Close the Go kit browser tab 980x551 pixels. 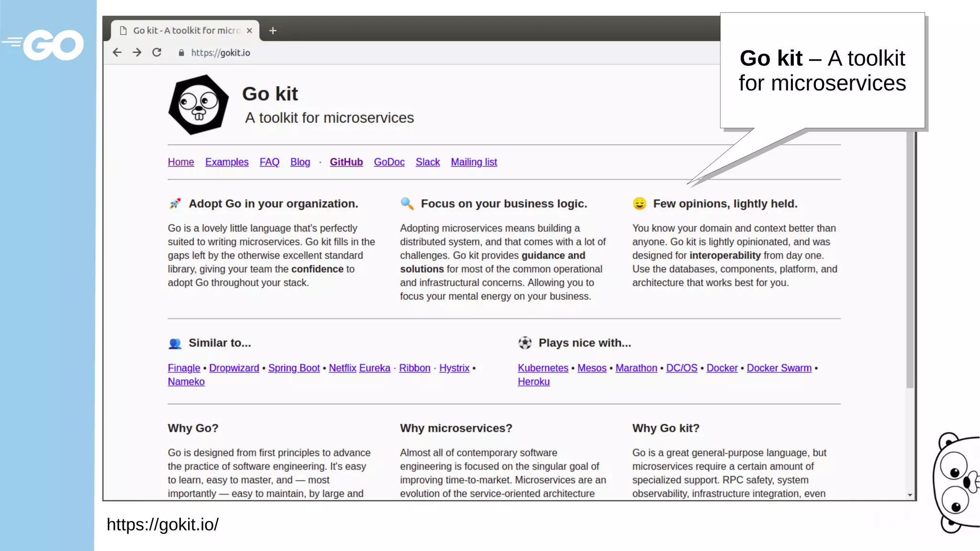pyautogui.click(x=249, y=31)
